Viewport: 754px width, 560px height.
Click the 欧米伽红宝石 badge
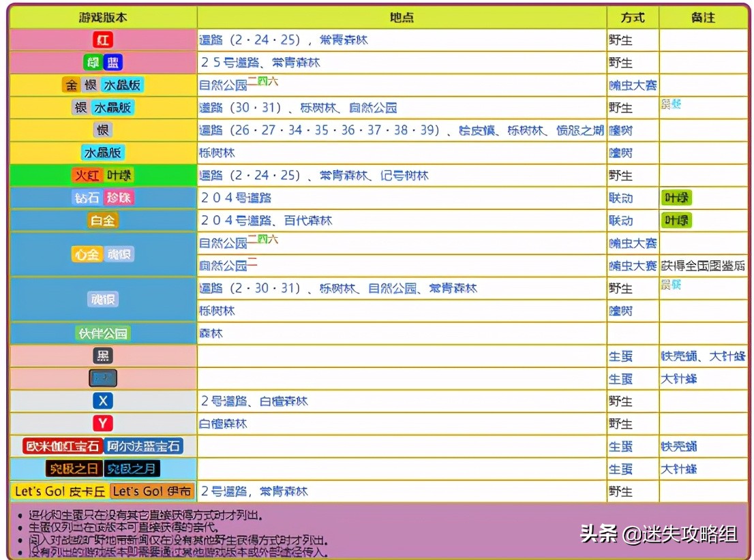63,446
